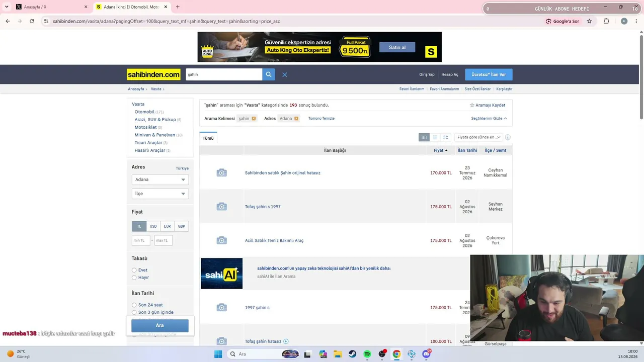
Task: Open a new browser tab
Action: 178,7
